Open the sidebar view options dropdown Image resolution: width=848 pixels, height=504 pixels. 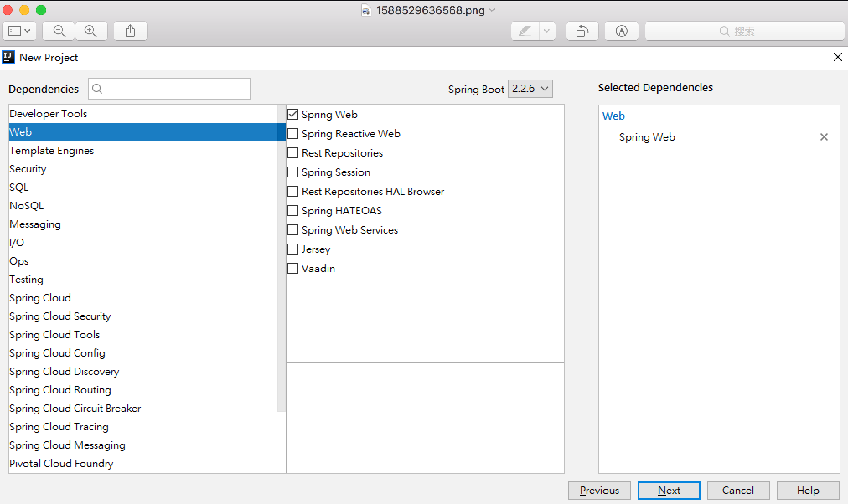coord(19,31)
